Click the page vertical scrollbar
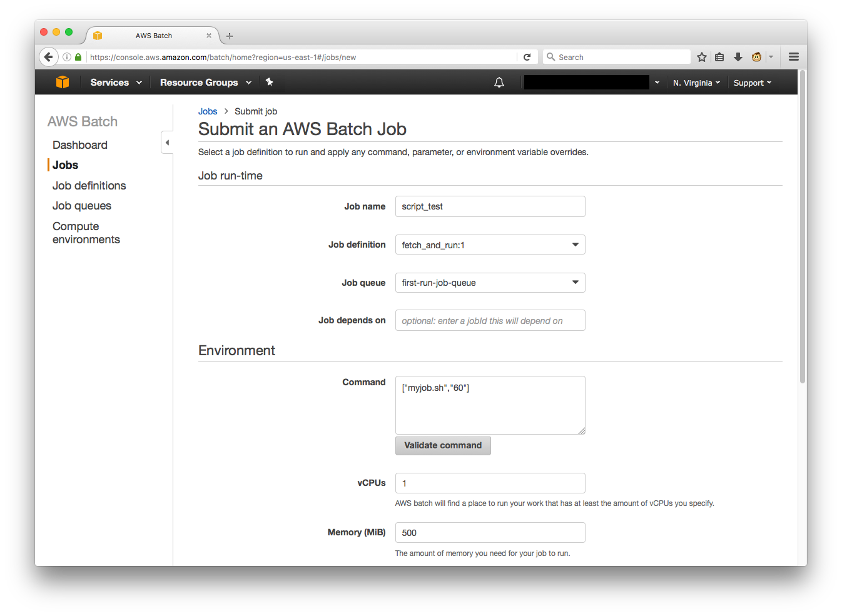Image resolution: width=842 pixels, height=616 pixels. coord(803,226)
